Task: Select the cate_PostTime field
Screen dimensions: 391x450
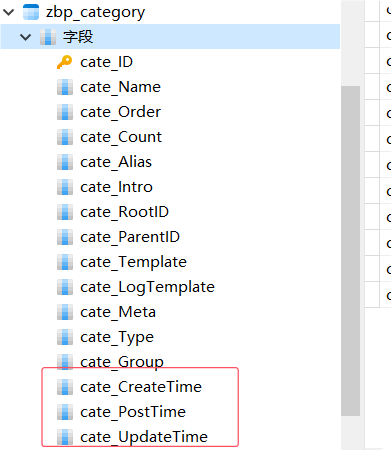Action: tap(133, 412)
